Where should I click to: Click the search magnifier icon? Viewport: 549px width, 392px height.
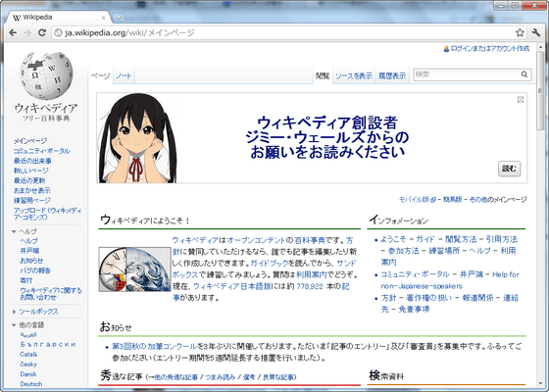[x=524, y=74]
